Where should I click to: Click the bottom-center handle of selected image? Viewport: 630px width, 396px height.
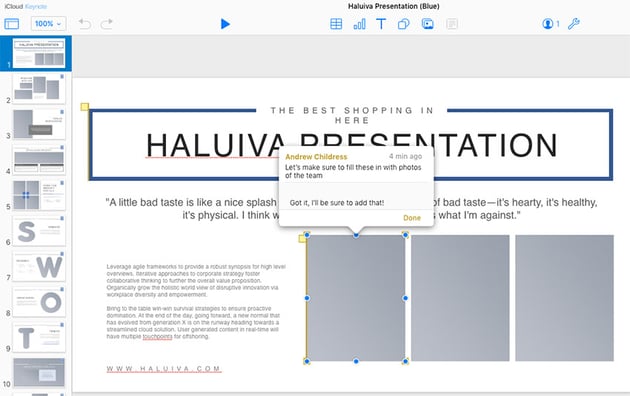pos(356,361)
